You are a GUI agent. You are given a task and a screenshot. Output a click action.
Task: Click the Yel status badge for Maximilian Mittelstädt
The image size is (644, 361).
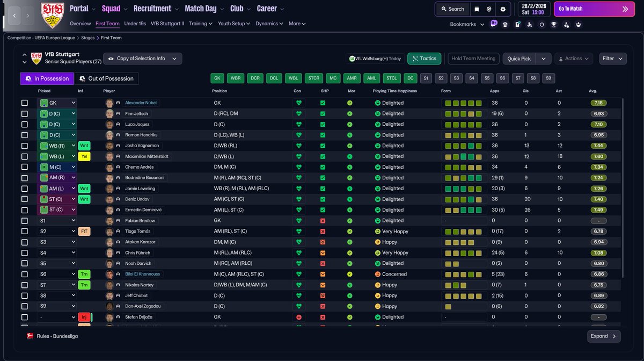click(x=84, y=156)
